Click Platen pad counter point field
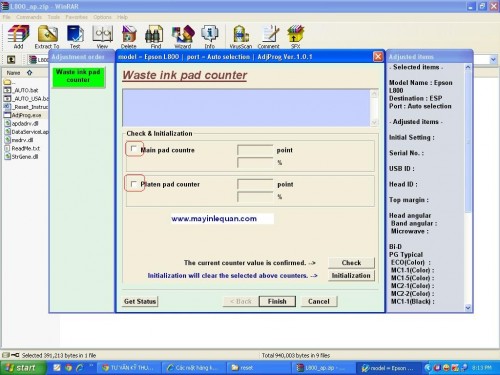500x375 pixels. click(x=255, y=184)
